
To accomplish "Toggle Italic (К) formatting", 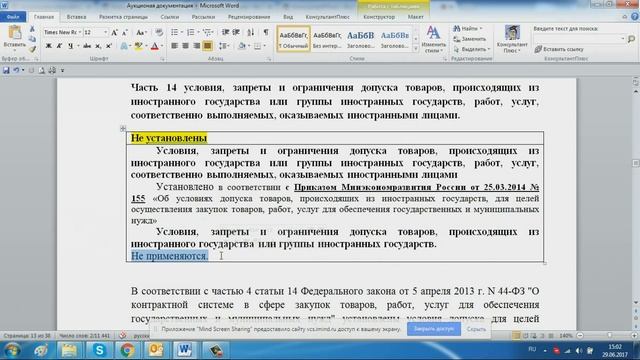I will (x=60, y=46).
